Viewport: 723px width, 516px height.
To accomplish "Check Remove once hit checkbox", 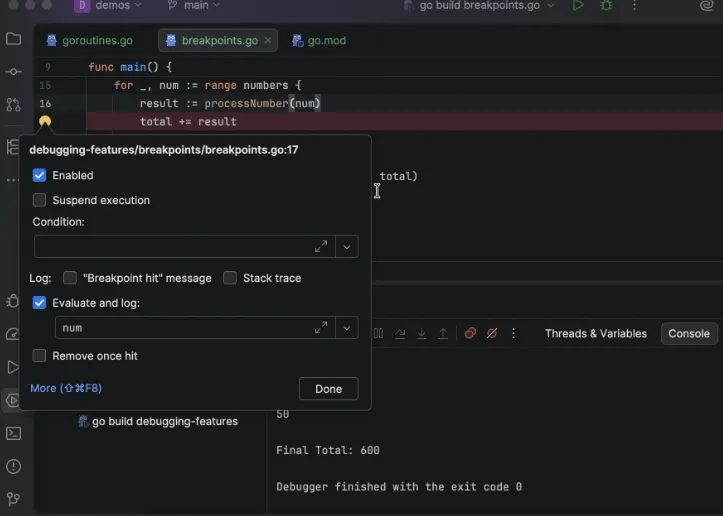I will [39, 356].
